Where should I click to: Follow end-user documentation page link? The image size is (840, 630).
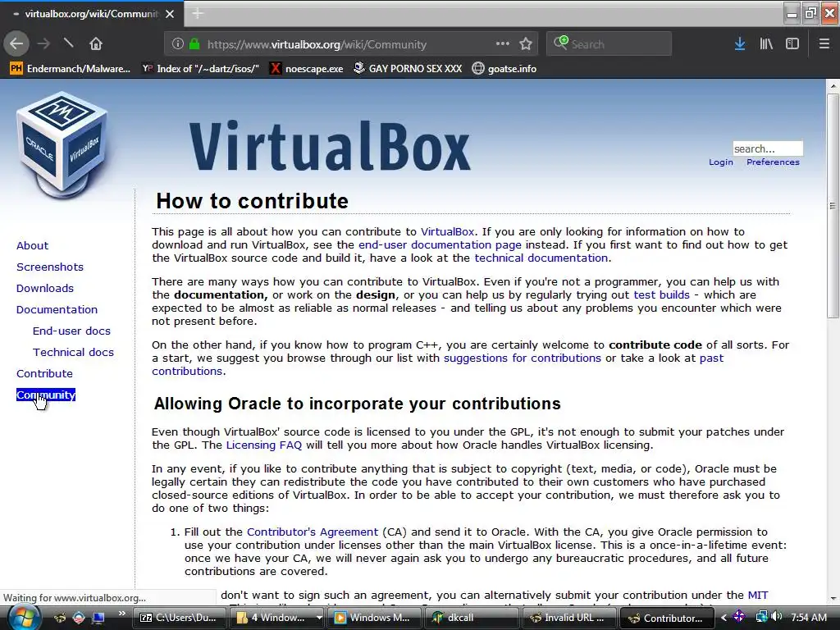pos(440,244)
